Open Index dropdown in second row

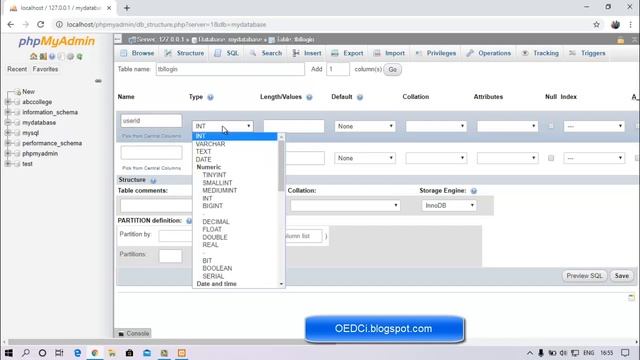pyautogui.click(x=594, y=158)
